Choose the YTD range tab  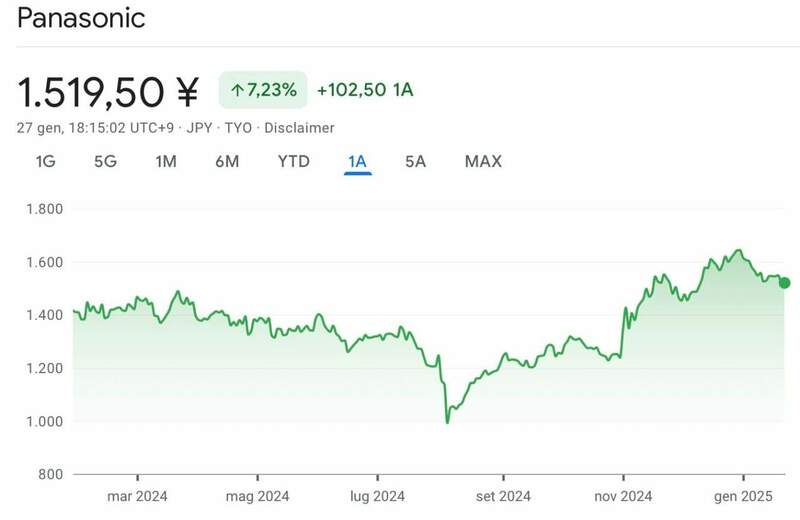pos(293,161)
